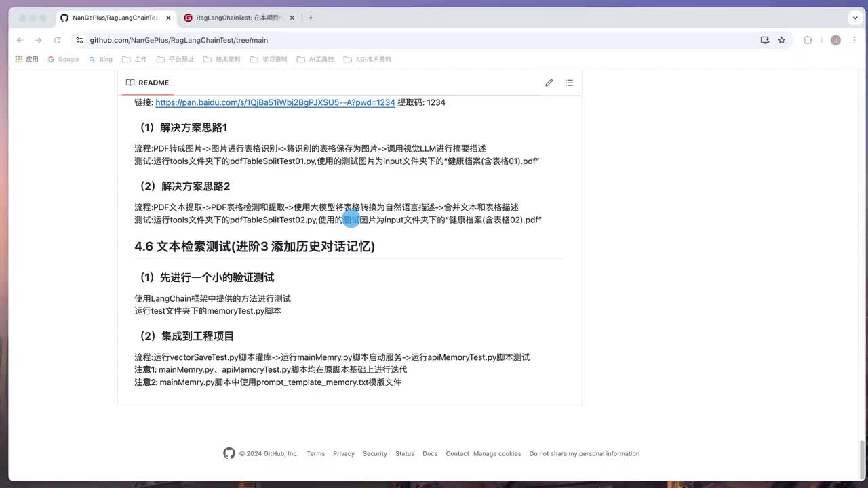Click heading （2）集成到工程项目
Image resolution: width=868 pixels, height=488 pixels.
[x=184, y=336]
